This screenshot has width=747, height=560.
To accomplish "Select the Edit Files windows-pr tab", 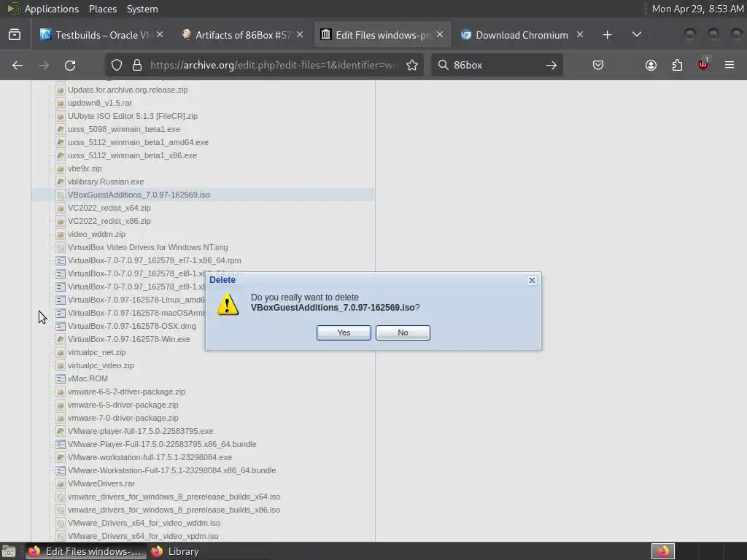I will click(x=382, y=35).
